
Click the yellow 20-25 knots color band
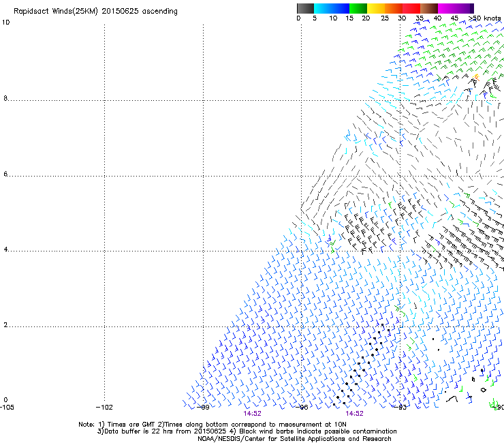pyautogui.click(x=376, y=8)
